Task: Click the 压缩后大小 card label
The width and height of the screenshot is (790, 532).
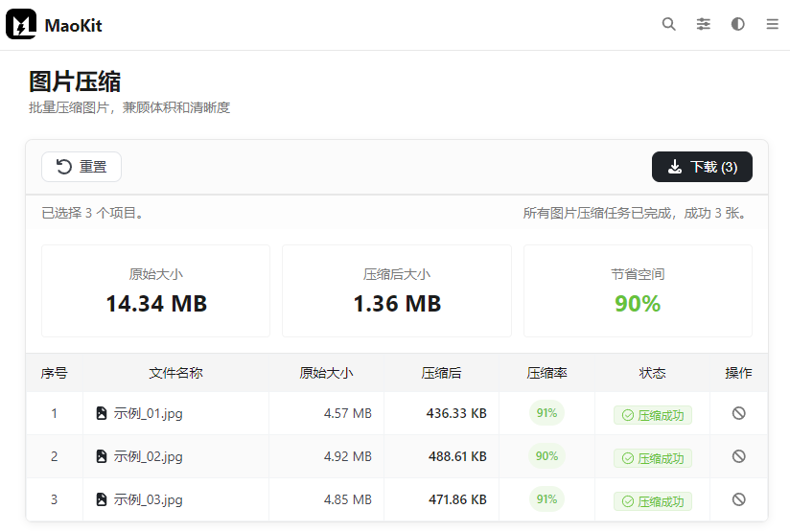Action: pyautogui.click(x=397, y=274)
